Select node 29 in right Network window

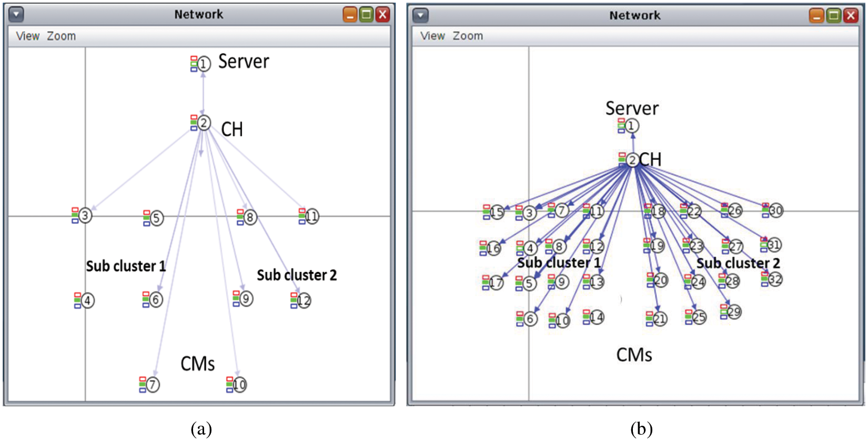(x=734, y=312)
